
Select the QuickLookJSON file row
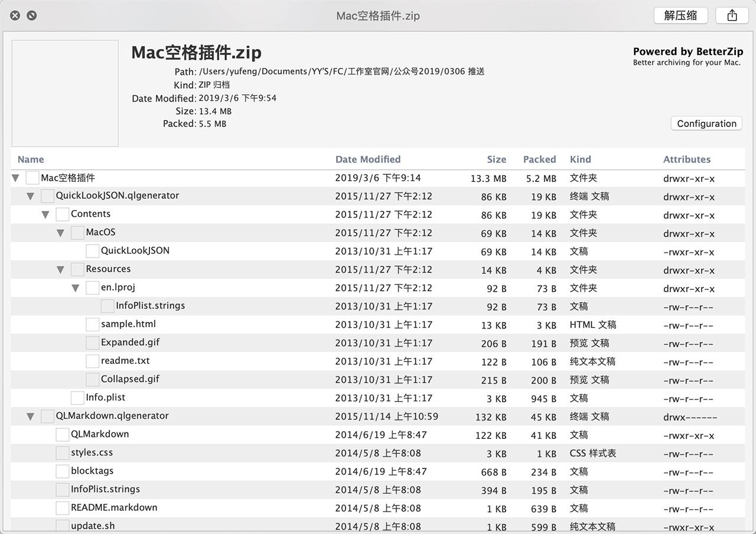click(135, 251)
